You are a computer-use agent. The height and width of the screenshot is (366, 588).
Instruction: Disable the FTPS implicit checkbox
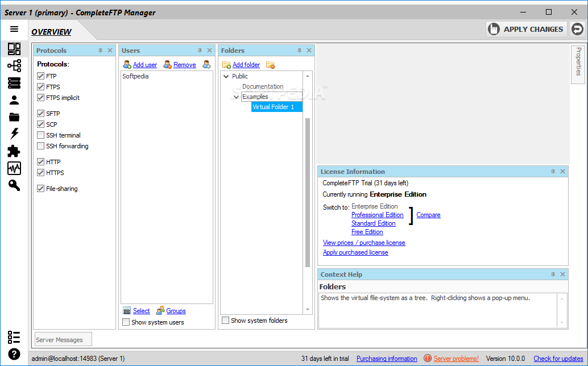coord(40,98)
